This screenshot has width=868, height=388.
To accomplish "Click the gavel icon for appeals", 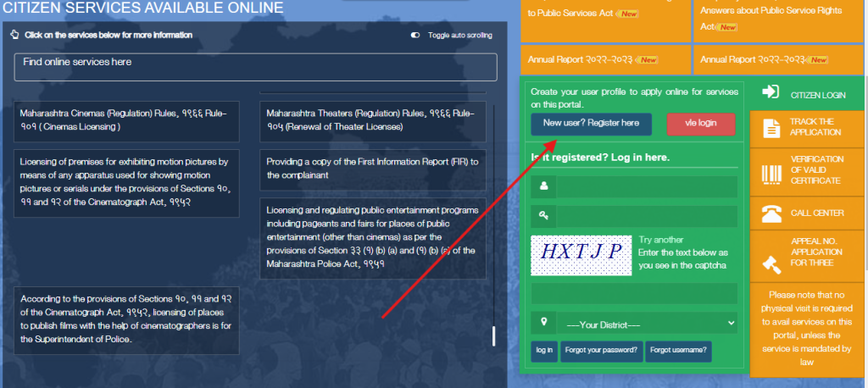I will click(x=771, y=263).
